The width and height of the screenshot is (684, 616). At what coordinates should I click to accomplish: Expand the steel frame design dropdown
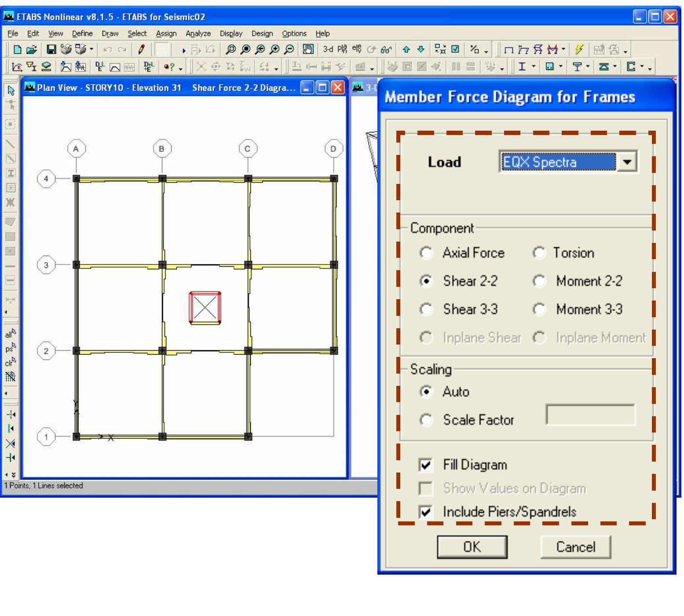coord(534,67)
